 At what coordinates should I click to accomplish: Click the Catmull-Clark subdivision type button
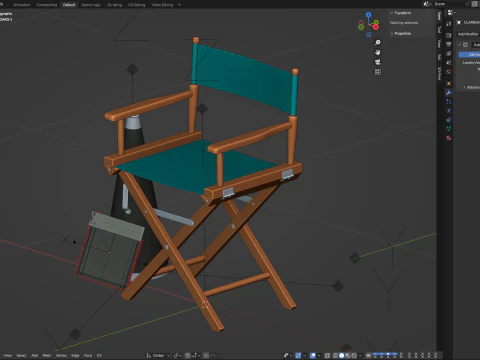(x=469, y=54)
